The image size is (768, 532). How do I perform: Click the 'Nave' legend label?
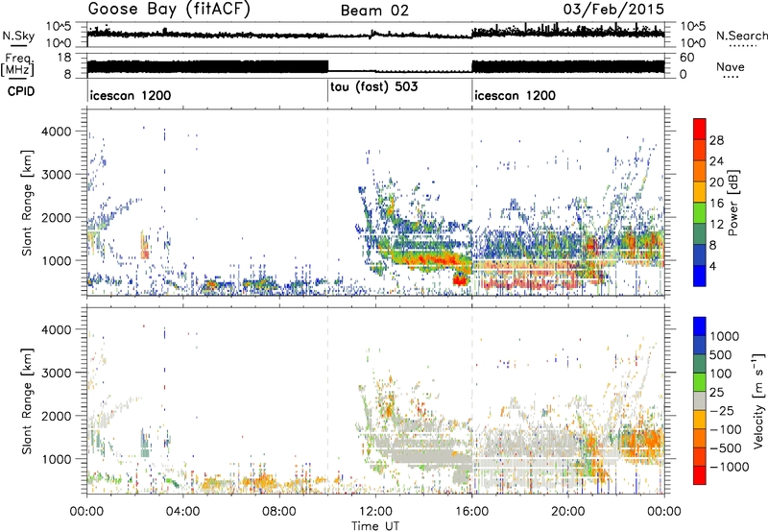(x=731, y=67)
